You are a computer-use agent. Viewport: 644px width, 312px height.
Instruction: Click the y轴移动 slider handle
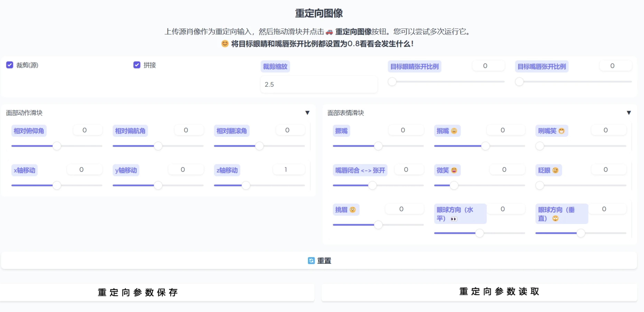click(158, 185)
